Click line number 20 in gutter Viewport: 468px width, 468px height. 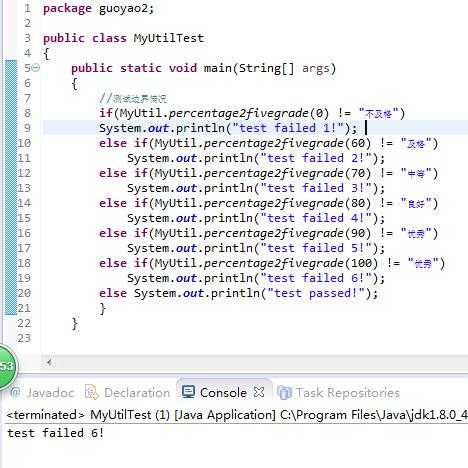(24, 293)
